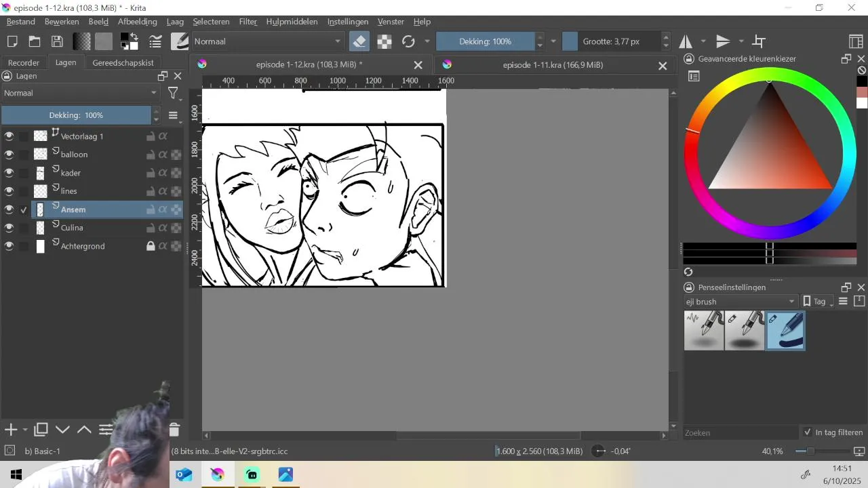The height and width of the screenshot is (488, 868).
Task: Open layers panel options menu icon
Action: [x=173, y=115]
